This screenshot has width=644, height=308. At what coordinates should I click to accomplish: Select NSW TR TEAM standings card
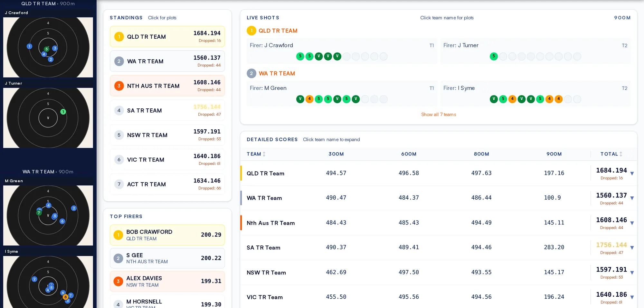tap(167, 135)
